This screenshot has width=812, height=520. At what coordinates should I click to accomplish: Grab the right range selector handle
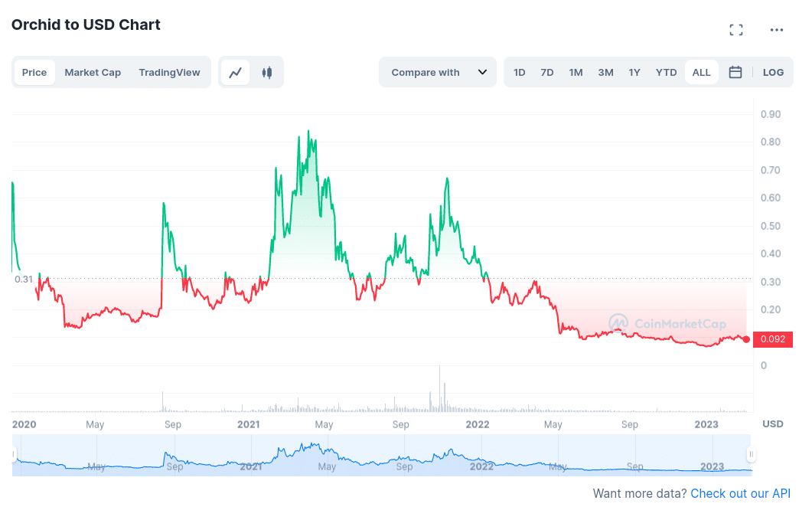pyautogui.click(x=751, y=455)
